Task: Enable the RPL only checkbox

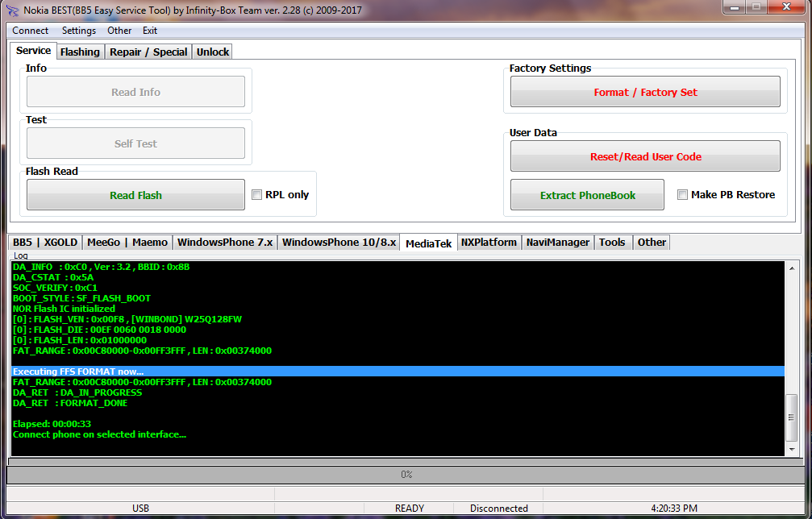Action: (257, 194)
